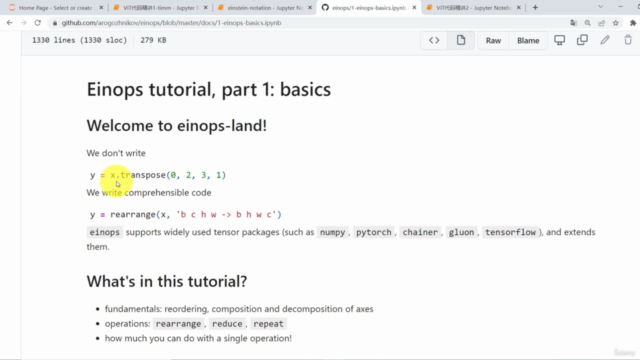640x360 pixels.
Task: Reload the current GitHub page
Action: (x=38, y=23)
